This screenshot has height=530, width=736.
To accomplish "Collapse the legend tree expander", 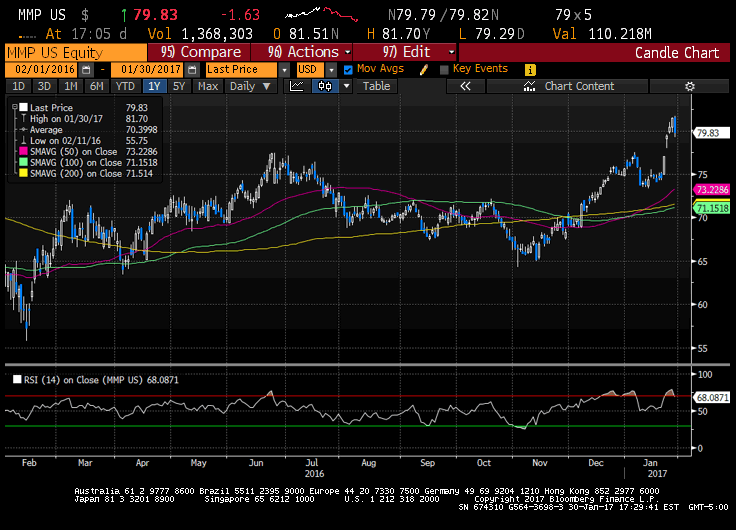I will 14,107.
